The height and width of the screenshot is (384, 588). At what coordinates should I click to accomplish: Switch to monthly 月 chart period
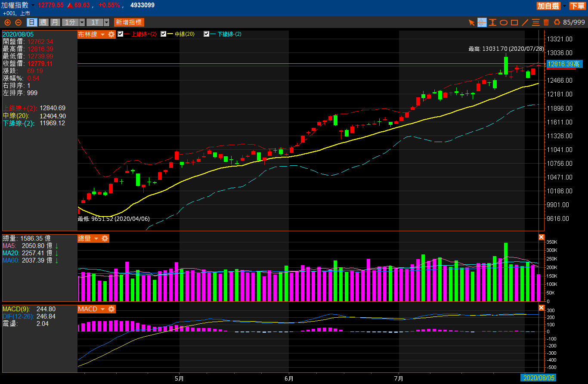55,22
